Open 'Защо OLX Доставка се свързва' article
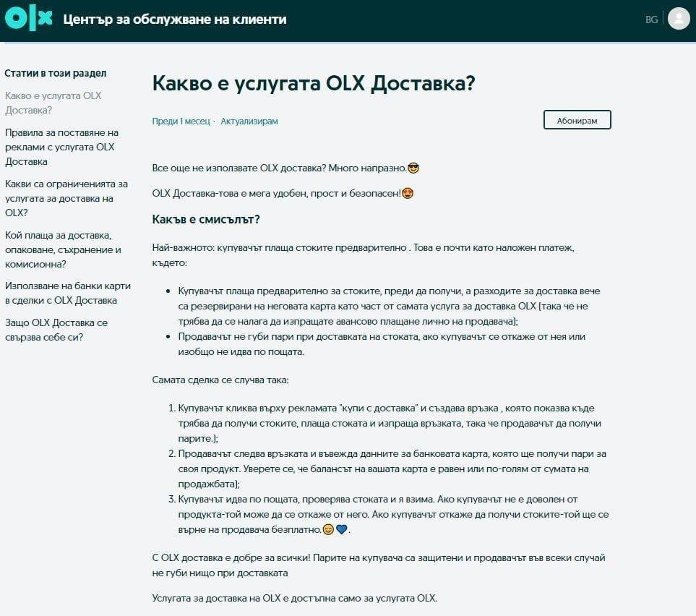 (56, 330)
